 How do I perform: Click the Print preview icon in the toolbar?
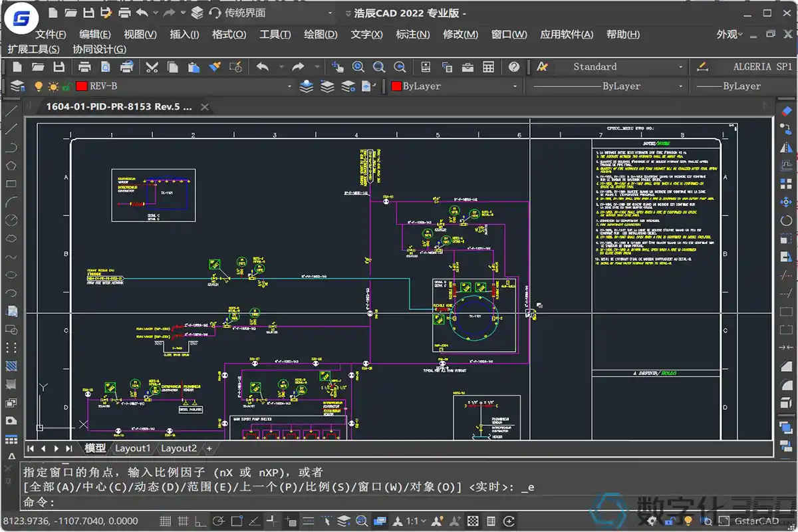pyautogui.click(x=105, y=67)
